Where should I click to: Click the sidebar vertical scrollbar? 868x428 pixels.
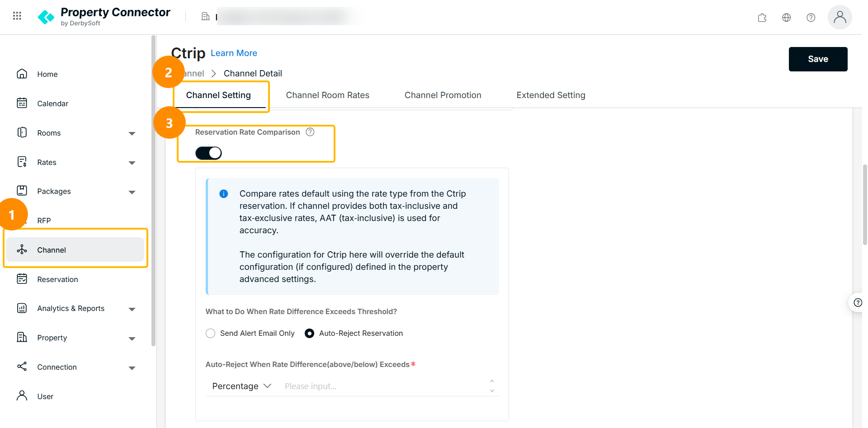point(153,190)
